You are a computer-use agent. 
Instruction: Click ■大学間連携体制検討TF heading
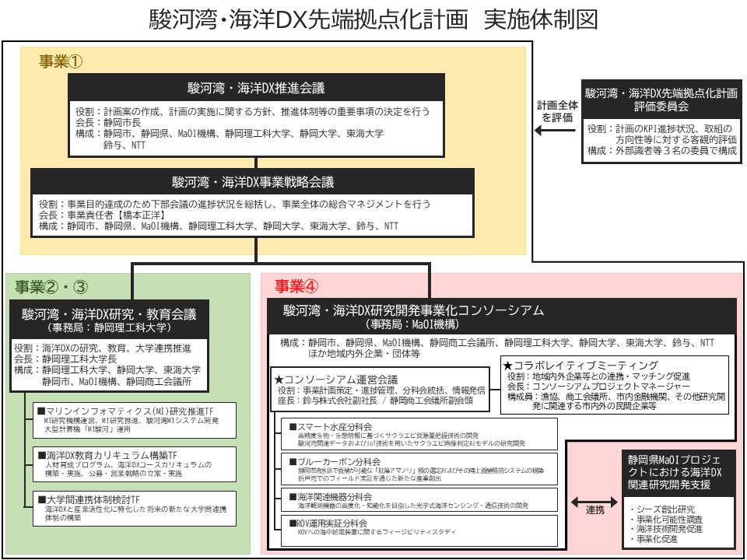[89, 499]
